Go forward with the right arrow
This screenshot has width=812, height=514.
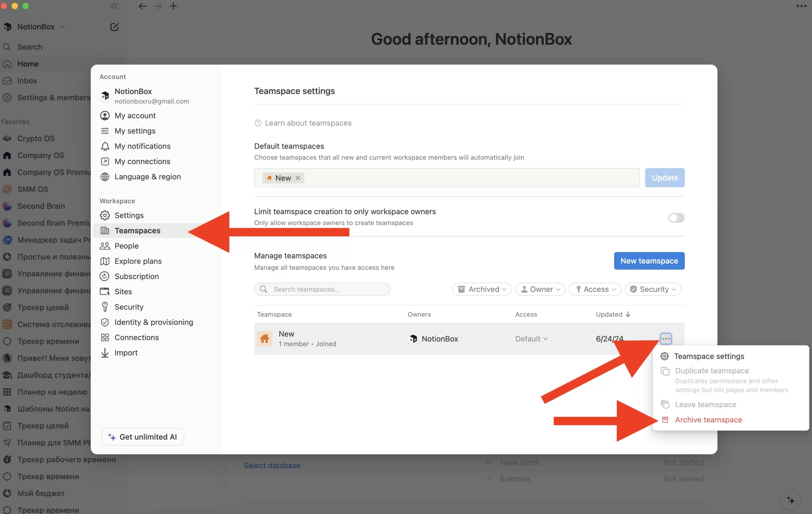(158, 6)
